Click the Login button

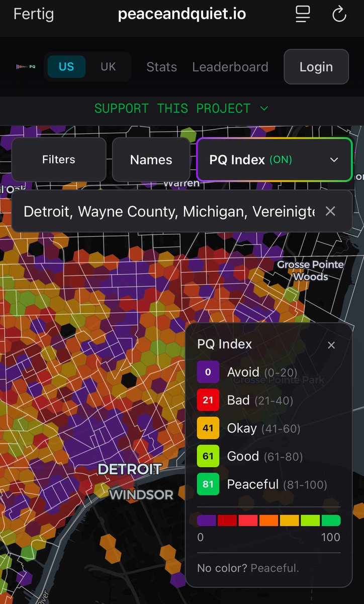tap(316, 66)
